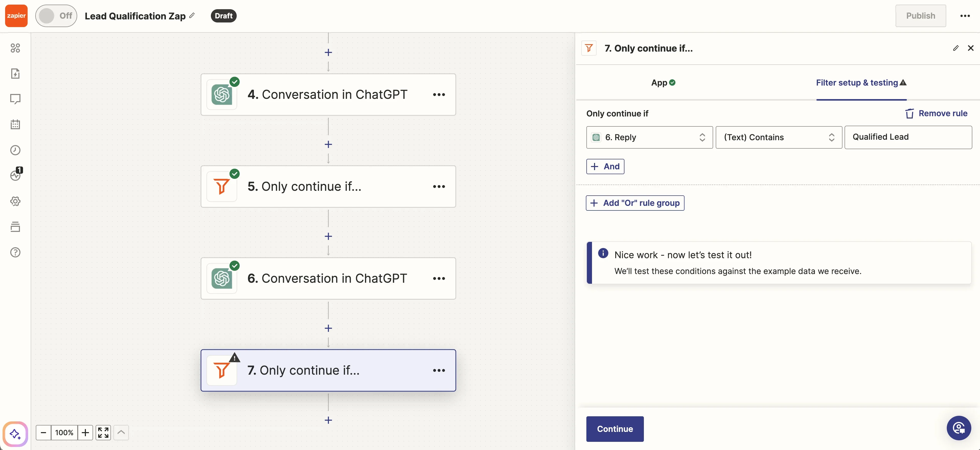This screenshot has height=450, width=980.
Task: Toggle the Zap On/Off switch
Action: click(56, 16)
